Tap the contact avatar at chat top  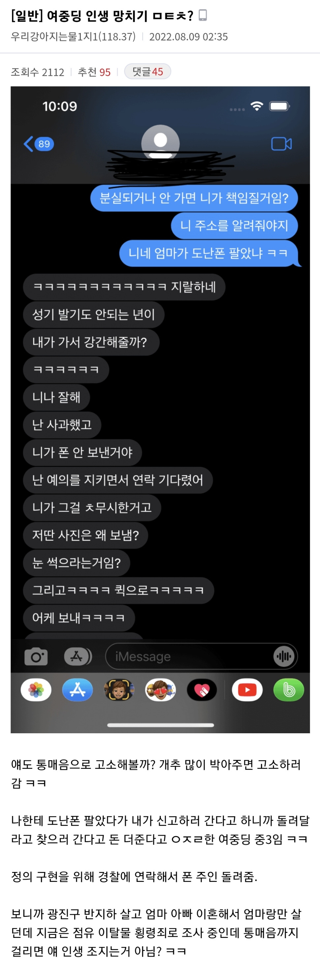point(160,142)
